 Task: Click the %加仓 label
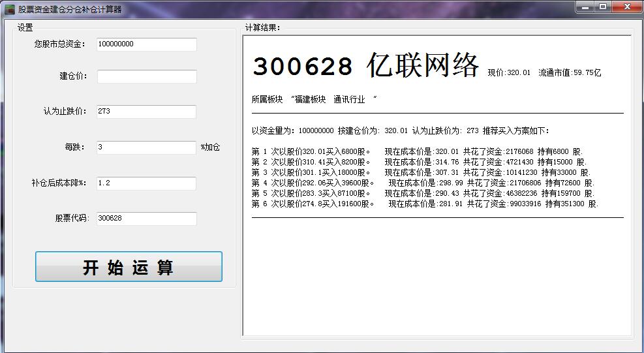(x=210, y=147)
